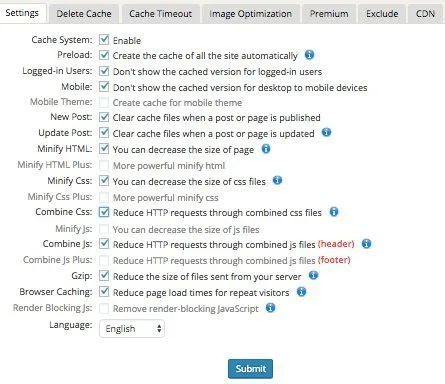Open the CDN tab
445x384 pixels.
(426, 14)
